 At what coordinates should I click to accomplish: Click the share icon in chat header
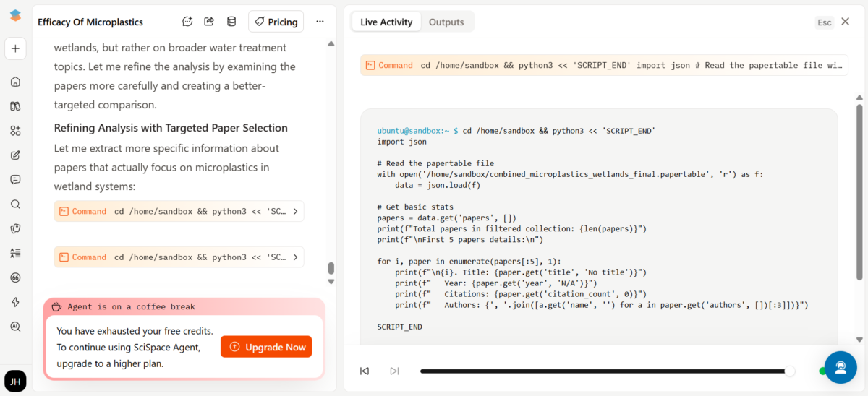coord(209,22)
